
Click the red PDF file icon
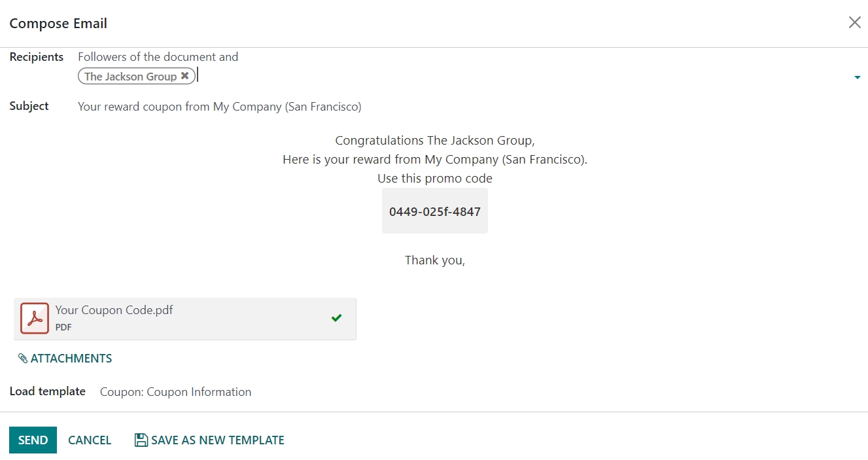(x=35, y=318)
